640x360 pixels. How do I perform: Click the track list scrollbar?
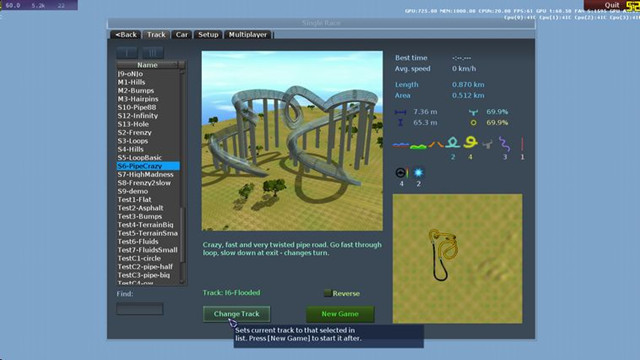(182, 176)
